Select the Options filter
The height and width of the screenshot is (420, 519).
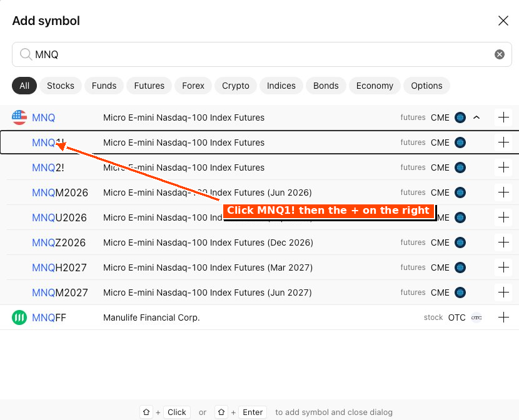(x=426, y=86)
